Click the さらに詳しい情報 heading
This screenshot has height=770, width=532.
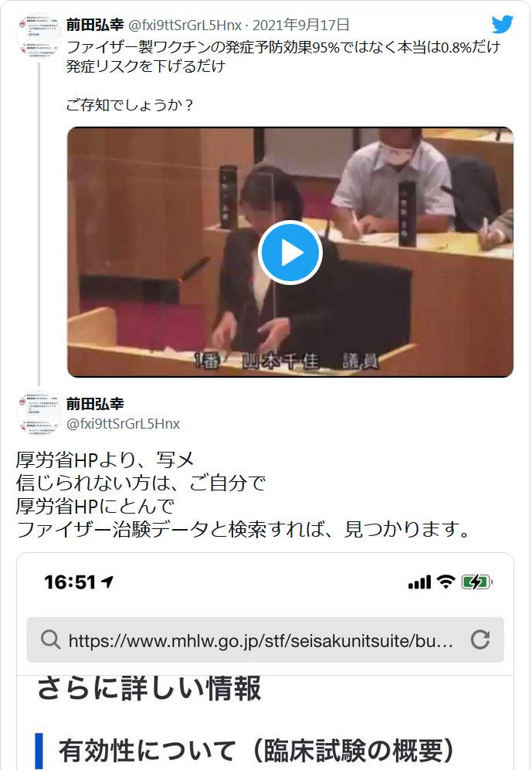click(149, 688)
